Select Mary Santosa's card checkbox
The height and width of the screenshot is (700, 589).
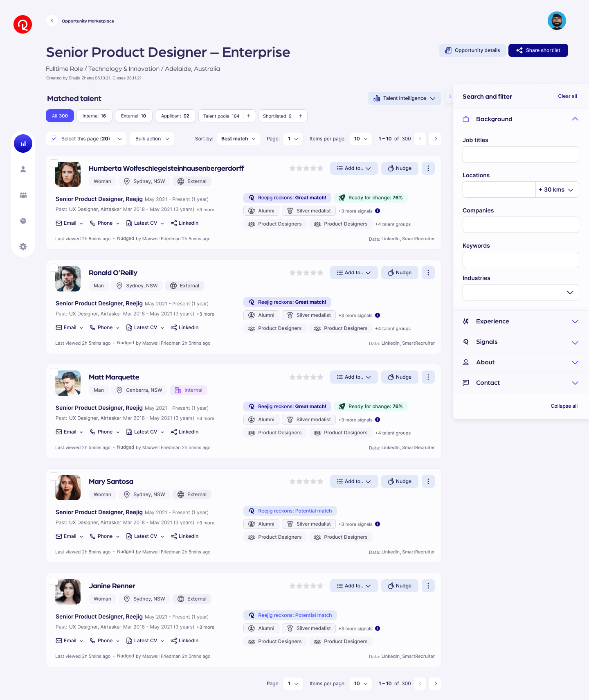[x=54, y=476]
